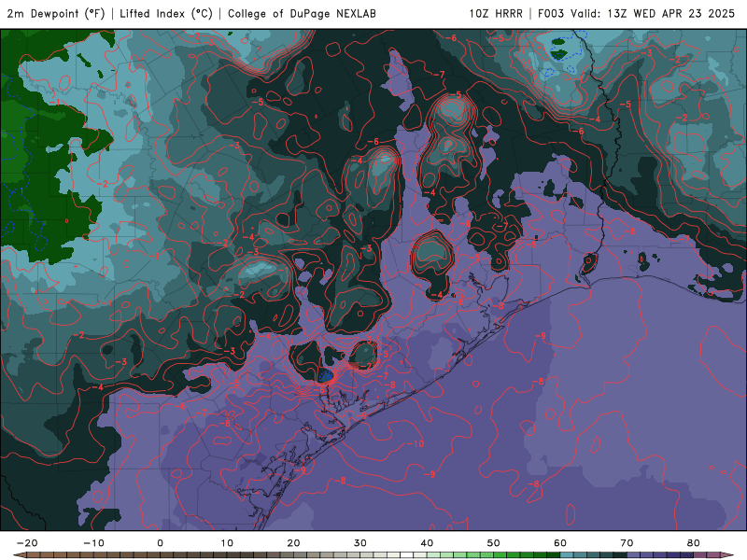Click the right arrow tip of the color bar
This screenshot has width=747, height=560.
[728, 555]
